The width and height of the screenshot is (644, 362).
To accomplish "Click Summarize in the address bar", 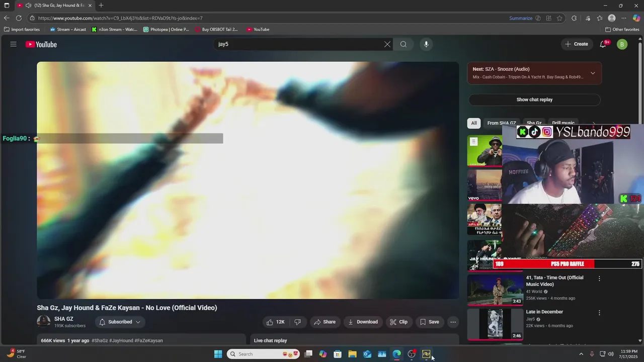I will click(521, 18).
